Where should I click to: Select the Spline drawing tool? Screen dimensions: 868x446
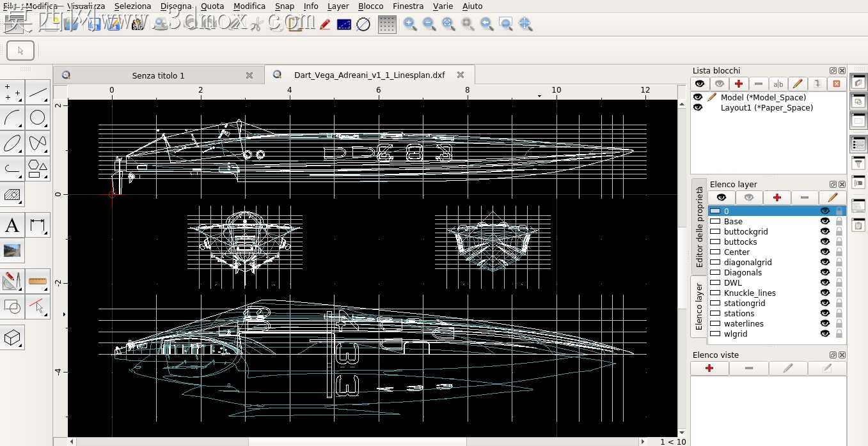point(38,143)
